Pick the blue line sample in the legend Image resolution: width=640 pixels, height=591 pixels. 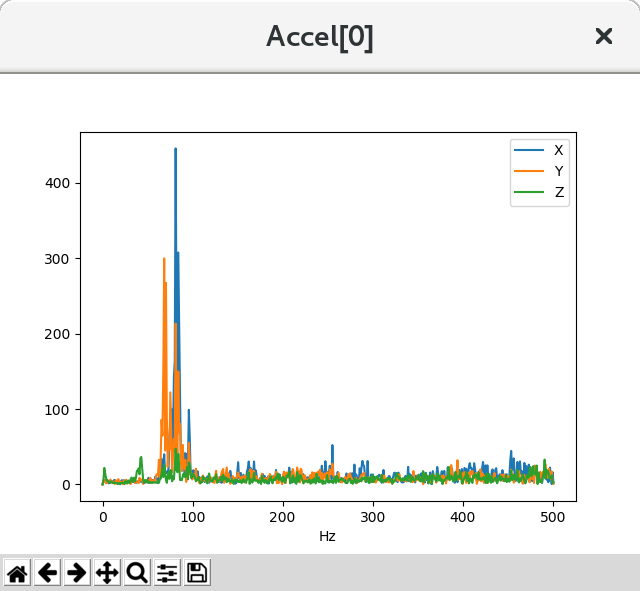(529, 150)
